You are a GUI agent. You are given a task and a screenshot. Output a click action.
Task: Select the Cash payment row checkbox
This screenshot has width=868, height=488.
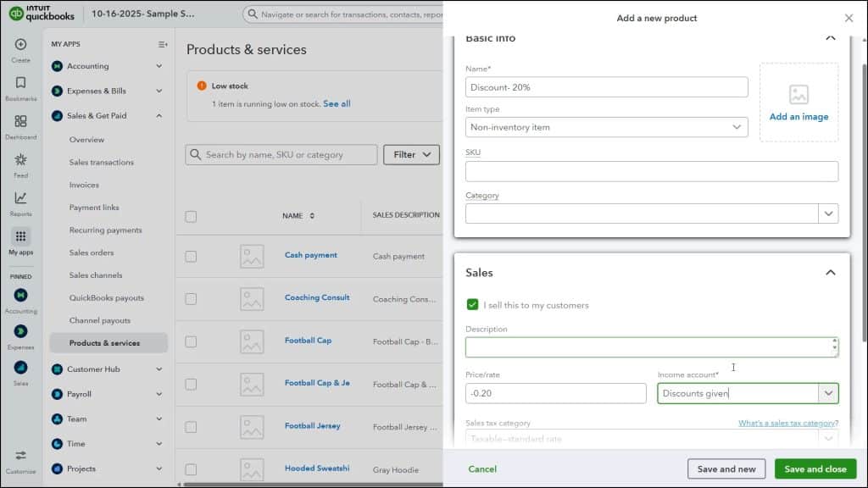[191, 255]
